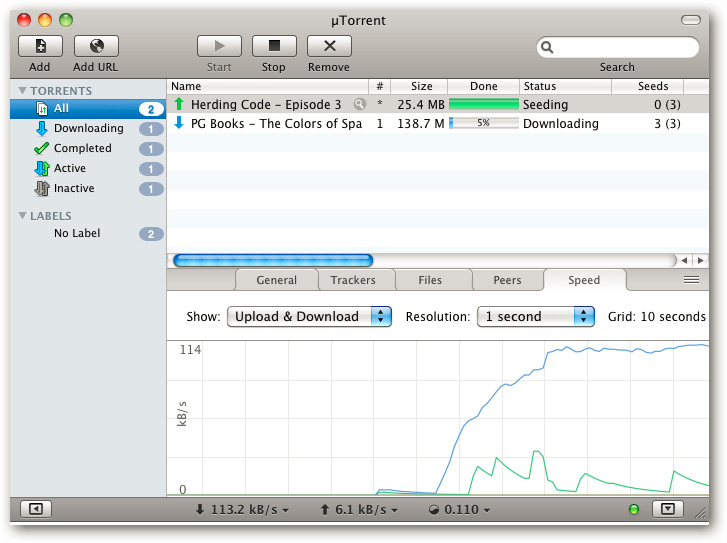The height and width of the screenshot is (543, 727).
Task: Switch to the Trackers tab
Action: [353, 280]
